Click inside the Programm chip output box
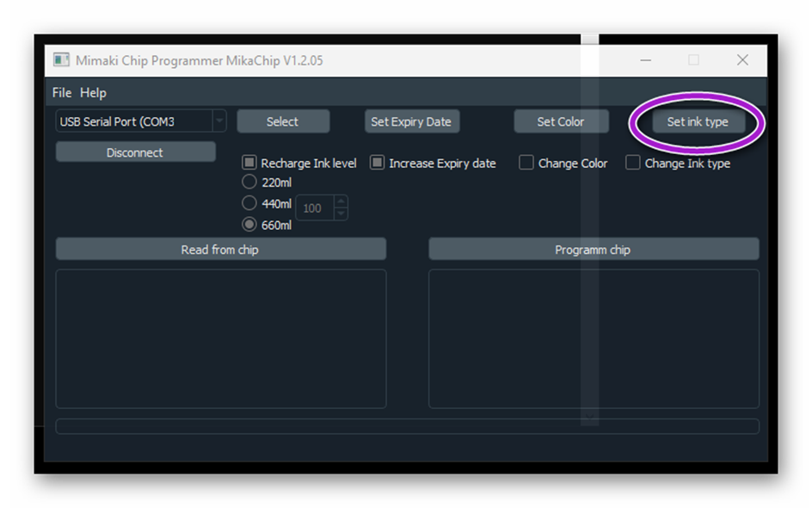812x508 pixels. tap(594, 338)
